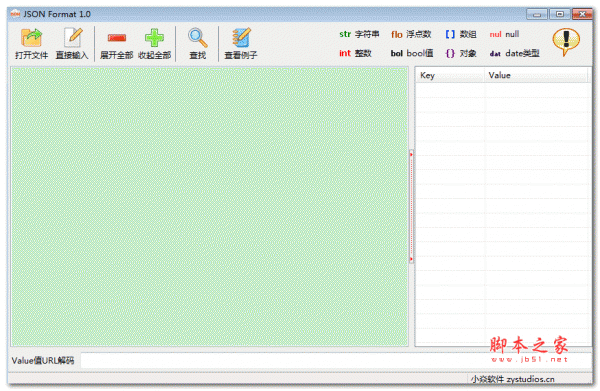Click the Value值URL解码 label

43,360
